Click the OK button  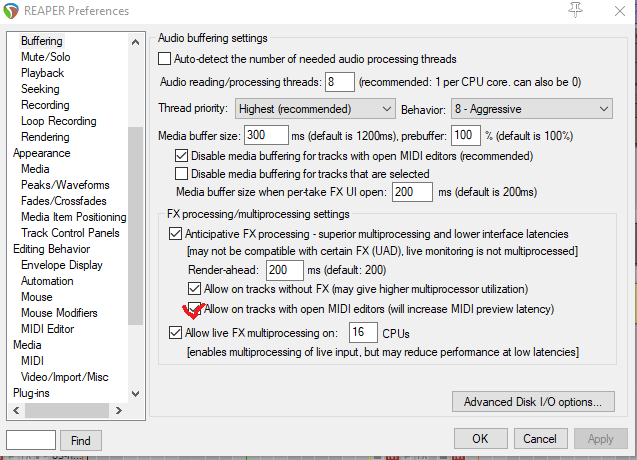point(480,438)
